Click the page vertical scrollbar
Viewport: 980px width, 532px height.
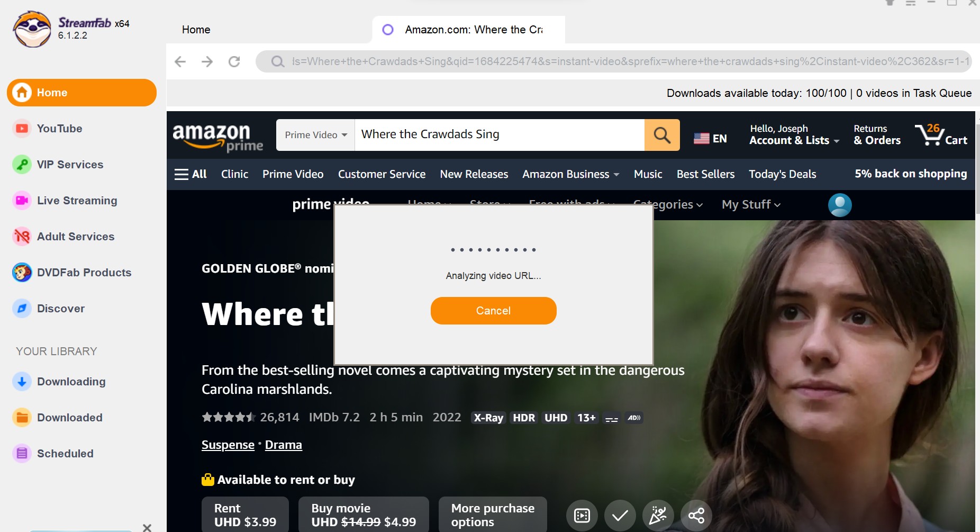[977, 169]
